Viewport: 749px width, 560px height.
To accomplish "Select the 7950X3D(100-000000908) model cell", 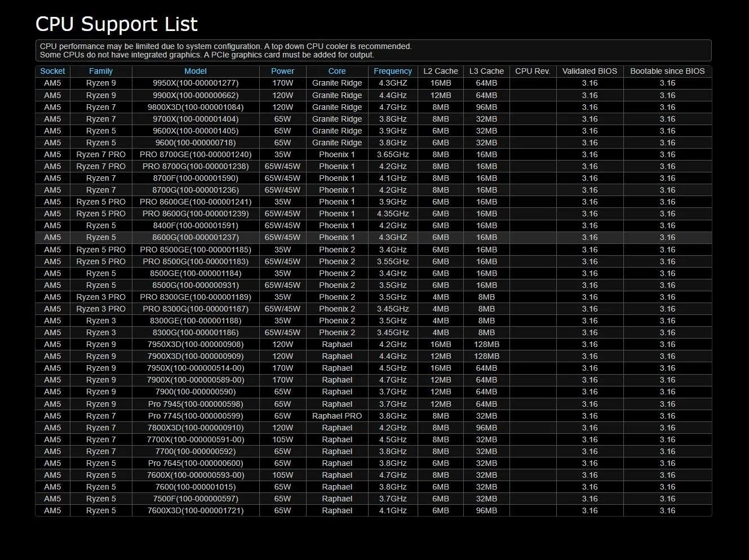I will coord(196,344).
